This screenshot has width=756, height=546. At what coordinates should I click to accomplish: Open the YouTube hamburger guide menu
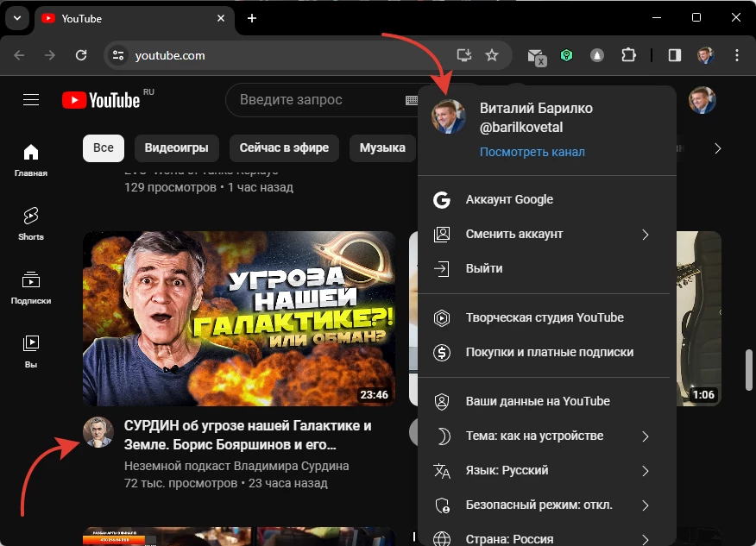(x=31, y=100)
